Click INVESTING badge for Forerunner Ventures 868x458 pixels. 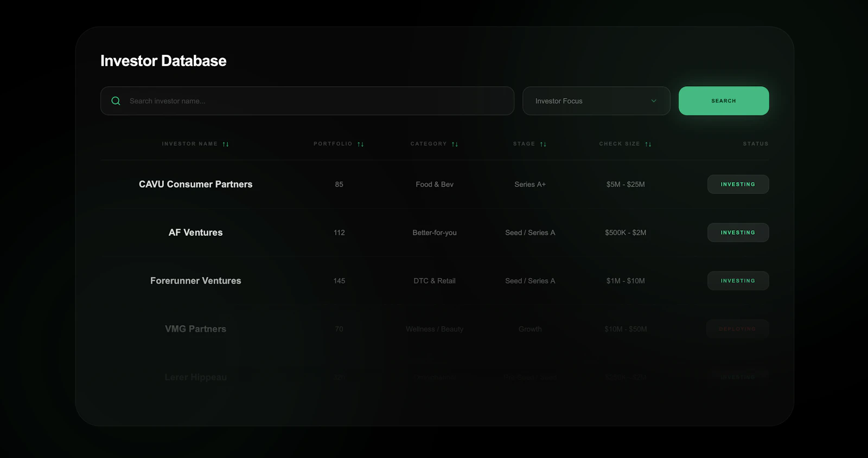tap(738, 281)
